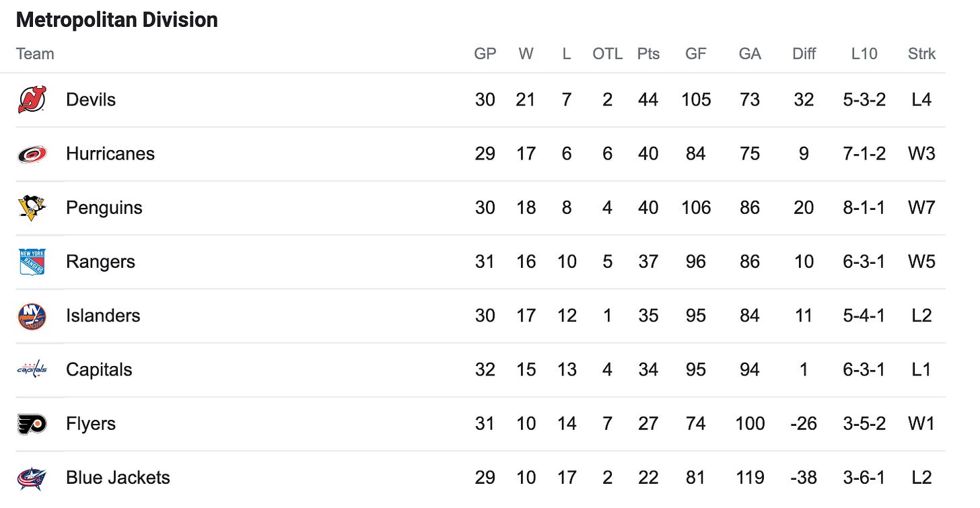Click the New York Rangers logo

coord(32,262)
